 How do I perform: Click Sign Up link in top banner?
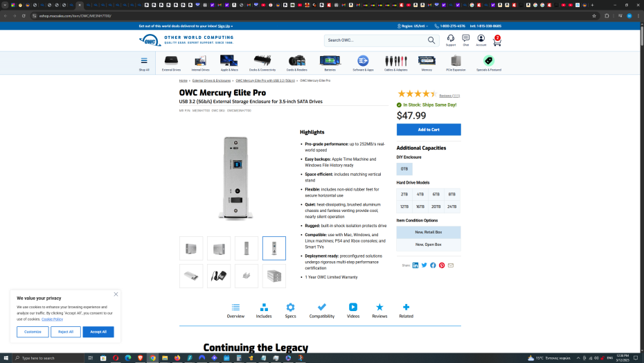coord(224,26)
